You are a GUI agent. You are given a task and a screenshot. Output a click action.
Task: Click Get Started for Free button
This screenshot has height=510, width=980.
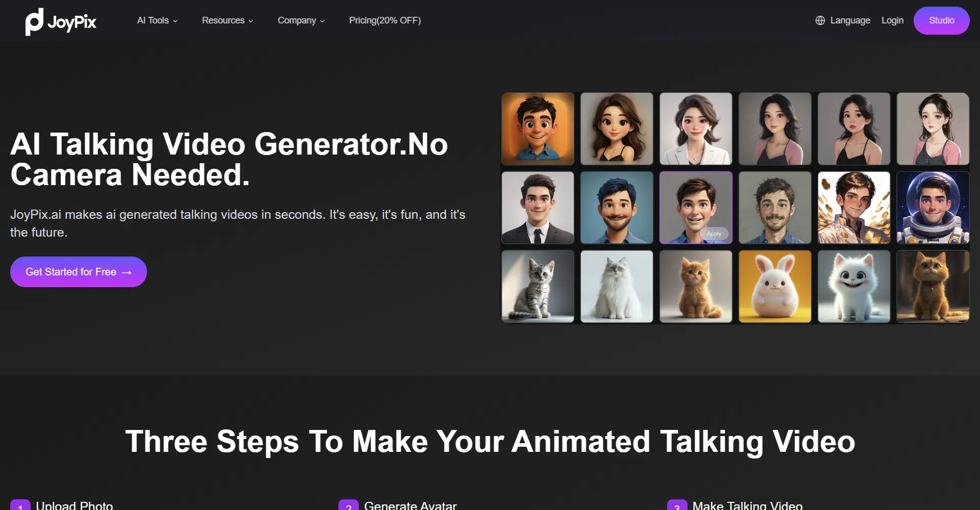point(79,272)
